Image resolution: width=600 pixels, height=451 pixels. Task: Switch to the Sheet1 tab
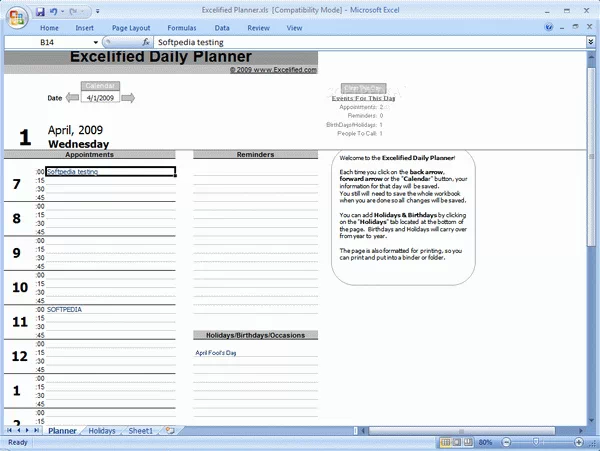tap(140, 431)
